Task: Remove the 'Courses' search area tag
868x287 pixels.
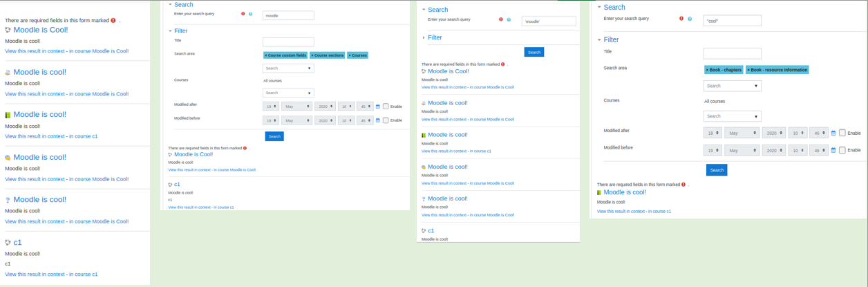Action: point(350,55)
